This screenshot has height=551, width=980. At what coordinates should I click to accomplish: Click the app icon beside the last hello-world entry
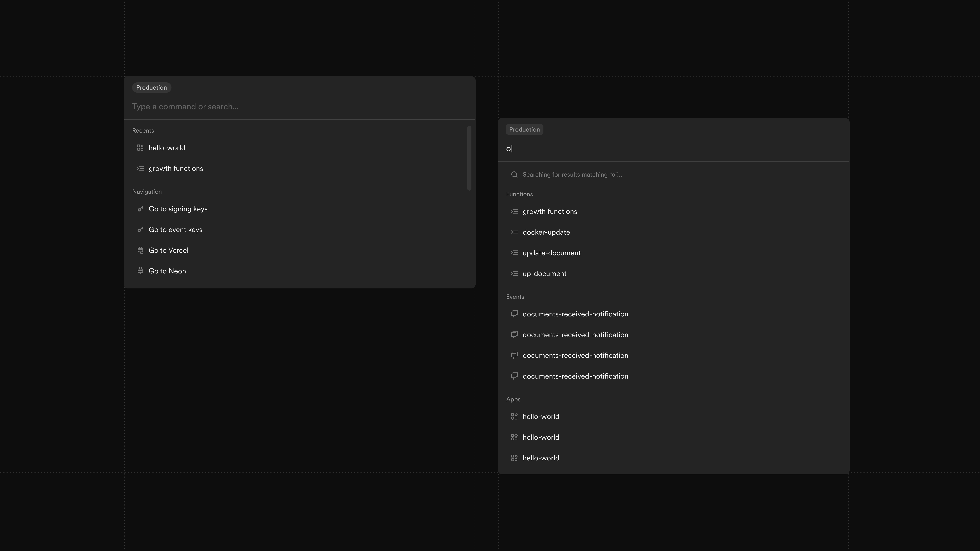point(514,457)
